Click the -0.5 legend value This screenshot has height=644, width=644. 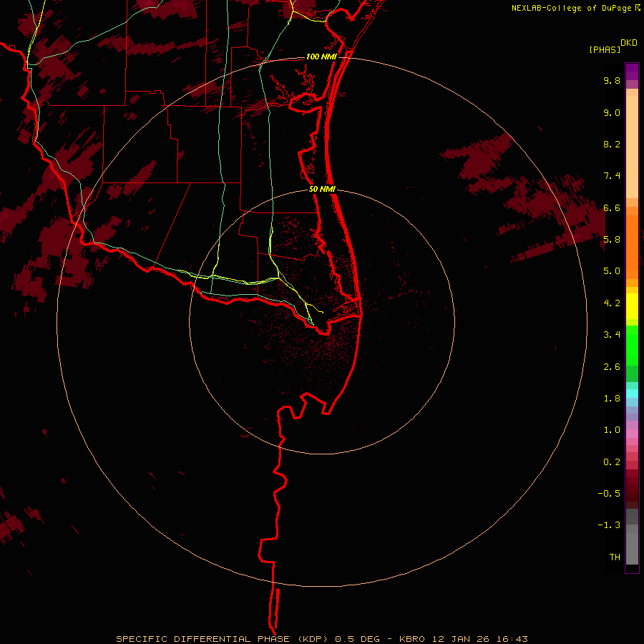click(609, 494)
